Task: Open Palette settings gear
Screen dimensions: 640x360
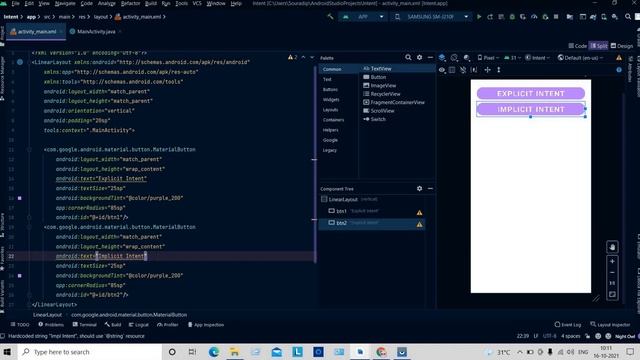Action: point(419,58)
